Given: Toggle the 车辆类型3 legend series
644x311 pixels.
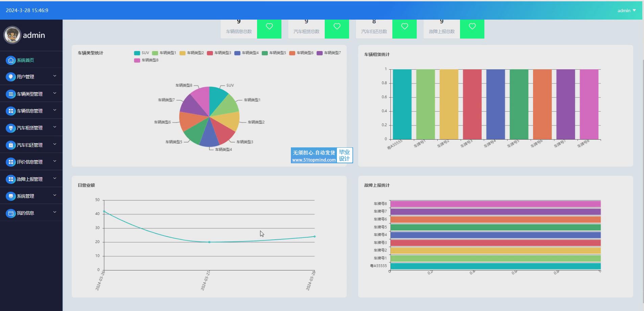Looking at the screenshot, I should pos(219,53).
